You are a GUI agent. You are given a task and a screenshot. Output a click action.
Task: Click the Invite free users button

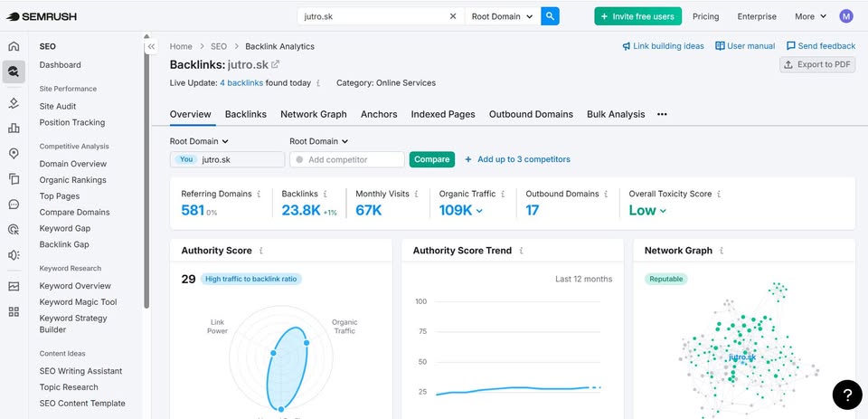637,16
